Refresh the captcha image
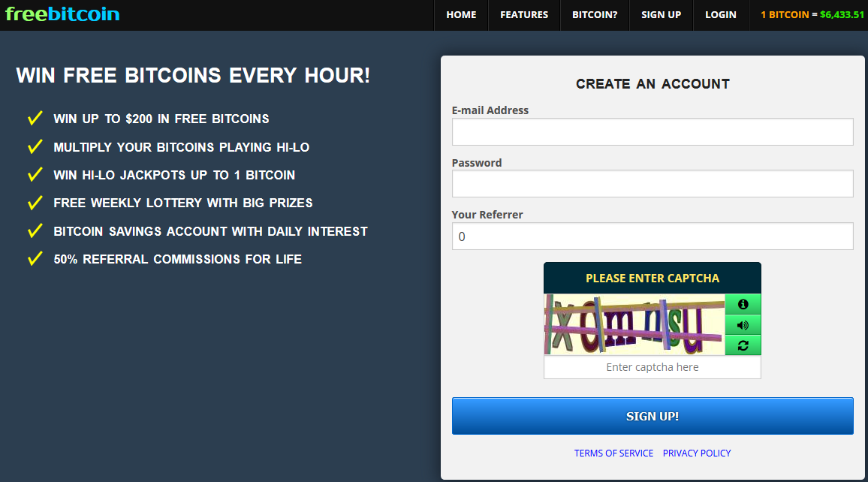Screen dimensions: 868x482 [x=743, y=345]
